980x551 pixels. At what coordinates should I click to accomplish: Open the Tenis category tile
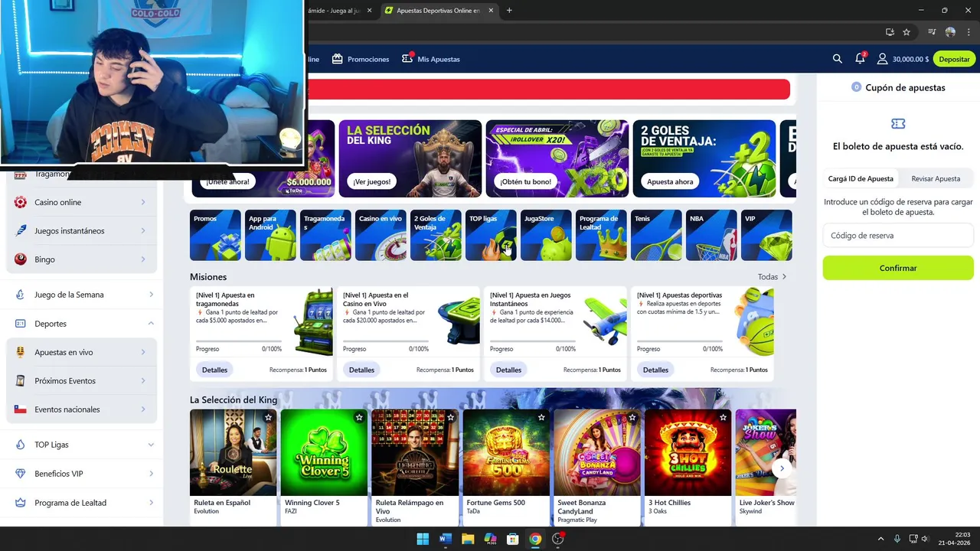coord(656,235)
